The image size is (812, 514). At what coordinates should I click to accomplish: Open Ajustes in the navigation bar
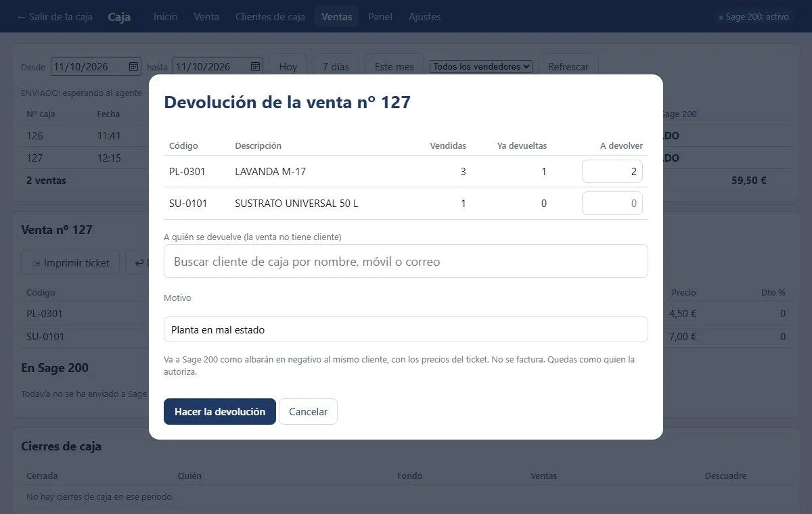pos(424,16)
